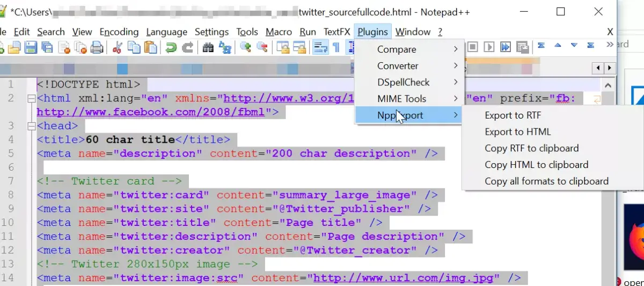
Task: Print the document using the printer icon
Action: pyautogui.click(x=97, y=48)
